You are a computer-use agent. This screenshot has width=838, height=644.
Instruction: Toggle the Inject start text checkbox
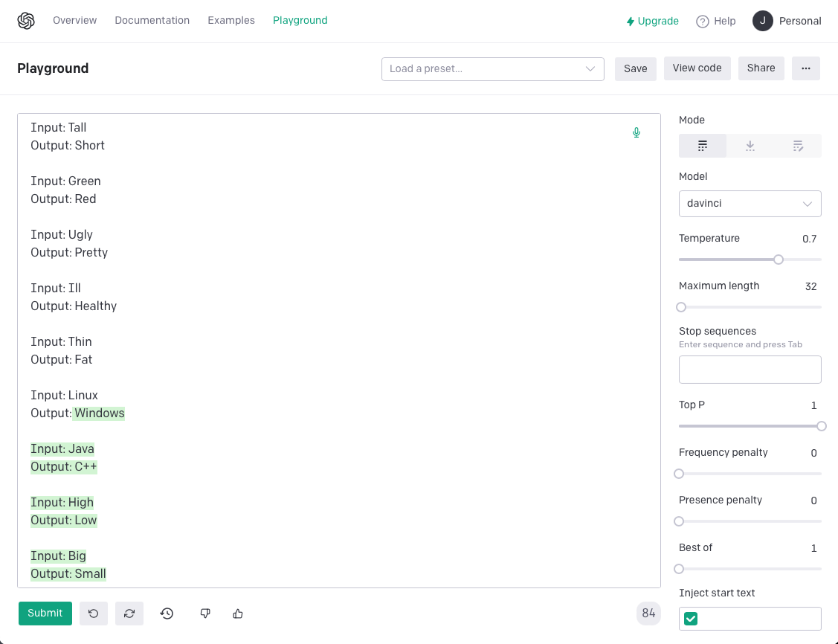pos(691,619)
